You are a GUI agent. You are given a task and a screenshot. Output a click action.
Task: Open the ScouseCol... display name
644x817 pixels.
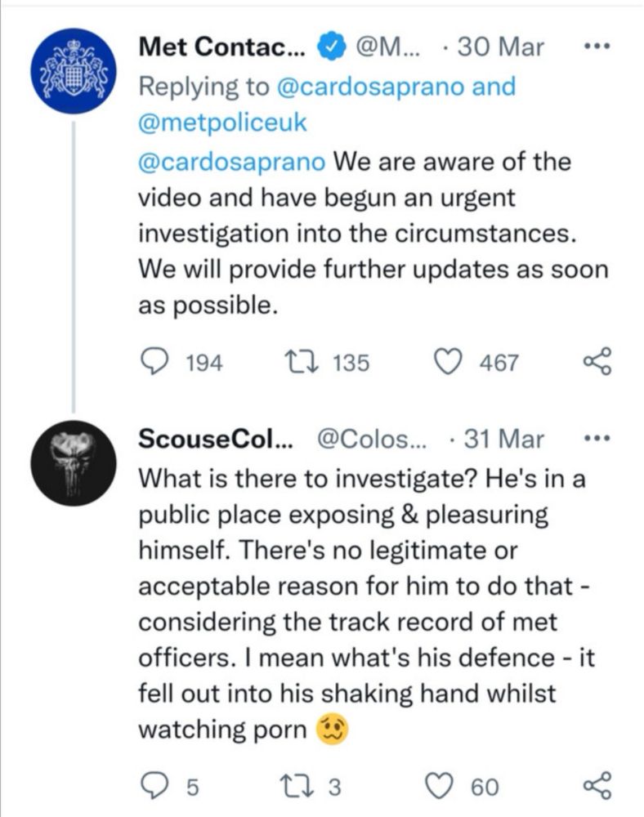[216, 439]
